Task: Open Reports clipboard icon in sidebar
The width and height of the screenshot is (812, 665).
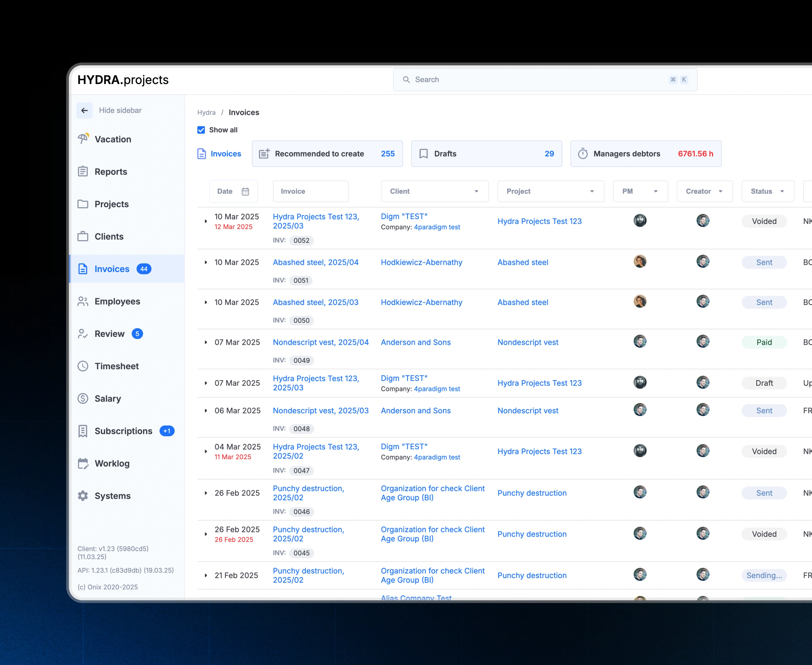Action: 83,171
